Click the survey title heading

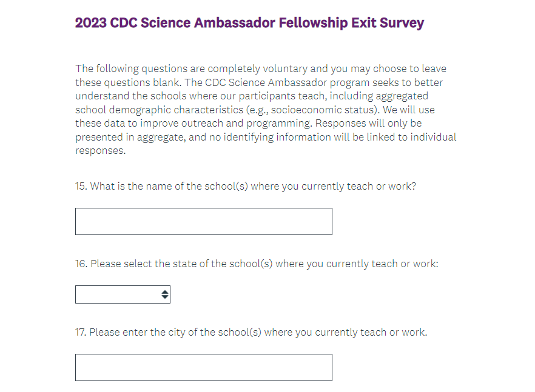pyautogui.click(x=249, y=23)
